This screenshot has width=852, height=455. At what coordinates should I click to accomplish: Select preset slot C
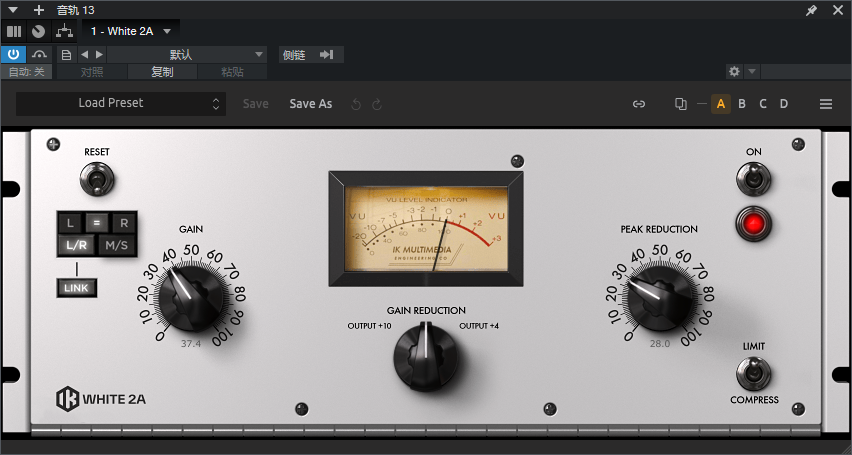pyautogui.click(x=763, y=104)
